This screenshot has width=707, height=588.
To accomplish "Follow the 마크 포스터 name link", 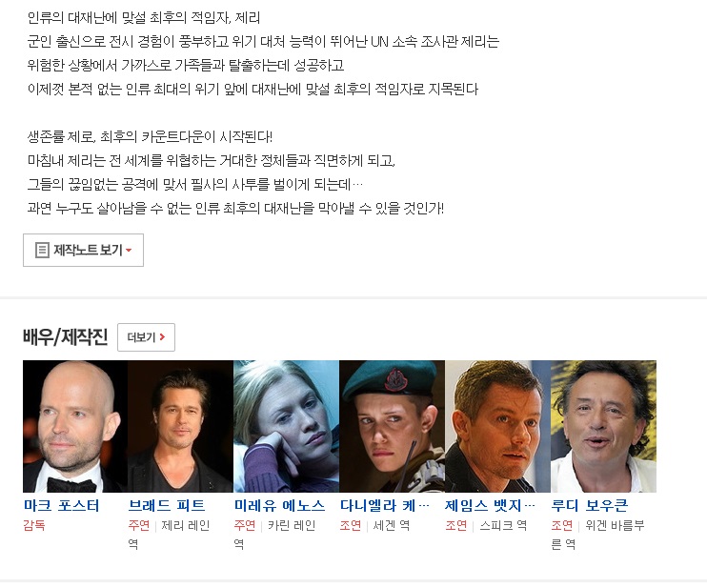I will (x=61, y=505).
